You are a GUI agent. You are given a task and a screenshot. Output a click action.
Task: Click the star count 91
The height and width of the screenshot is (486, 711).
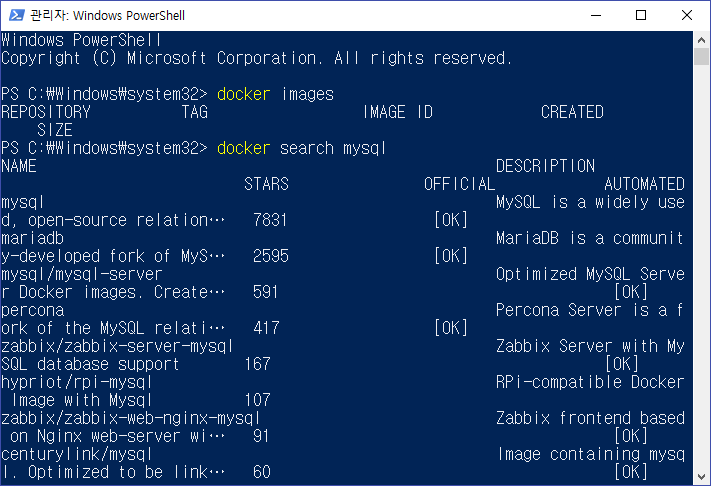coord(261,436)
